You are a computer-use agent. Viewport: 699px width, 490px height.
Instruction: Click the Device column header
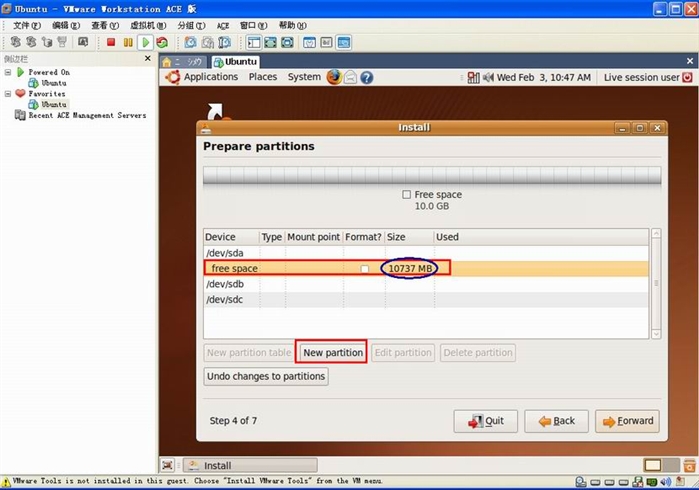point(231,237)
